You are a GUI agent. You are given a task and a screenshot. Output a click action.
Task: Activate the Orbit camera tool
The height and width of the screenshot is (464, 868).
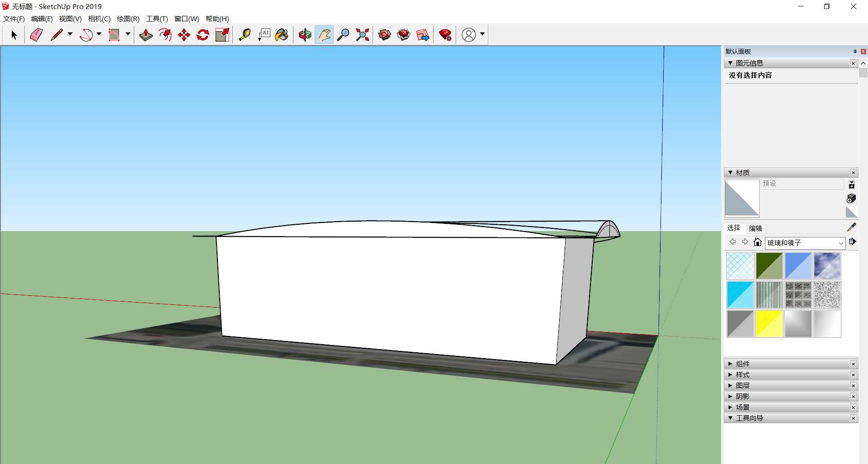305,35
